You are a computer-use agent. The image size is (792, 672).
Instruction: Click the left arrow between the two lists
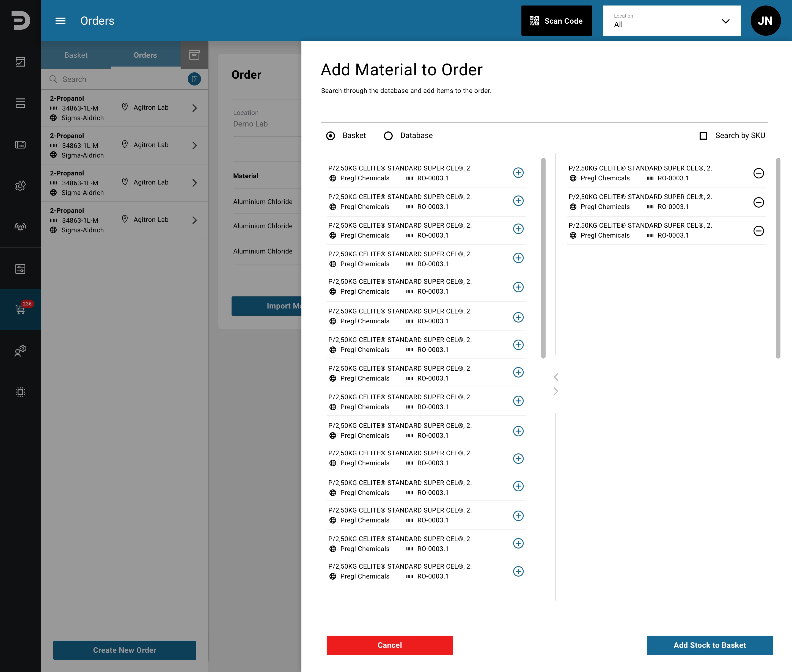(x=556, y=377)
